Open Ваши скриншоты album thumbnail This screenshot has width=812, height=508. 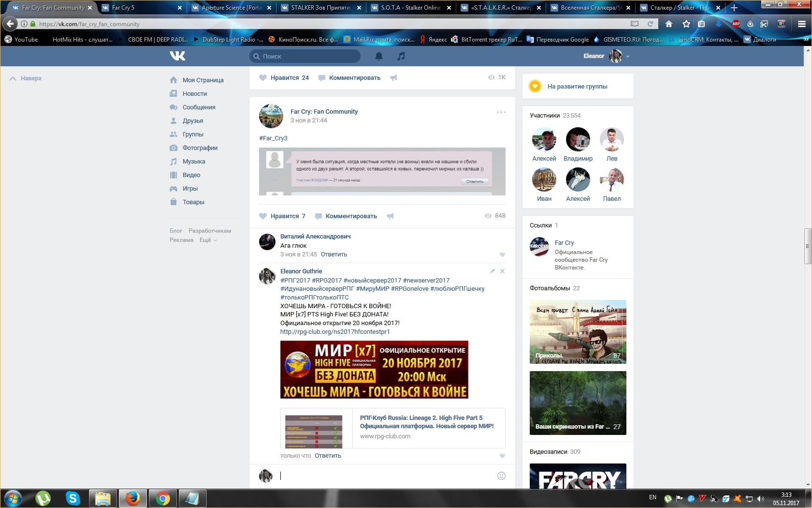click(x=578, y=403)
